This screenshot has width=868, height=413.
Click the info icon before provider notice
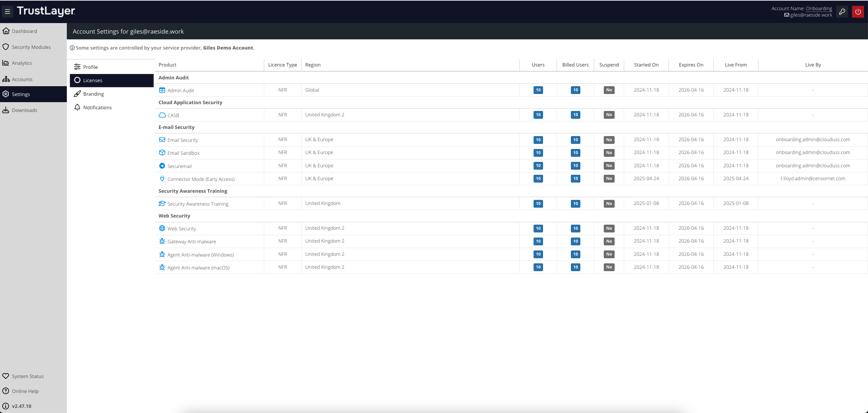[72, 48]
